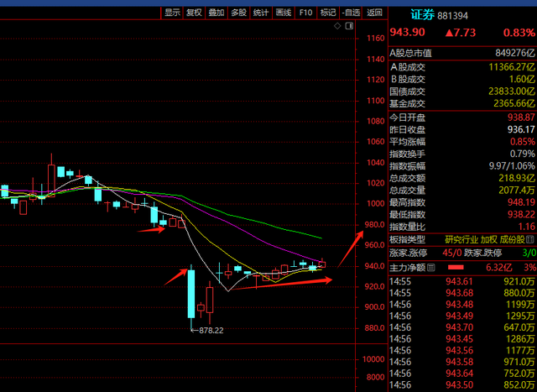The height and width of the screenshot is (392, 537).
Task: Click the 研究行业 link
Action: (461, 239)
